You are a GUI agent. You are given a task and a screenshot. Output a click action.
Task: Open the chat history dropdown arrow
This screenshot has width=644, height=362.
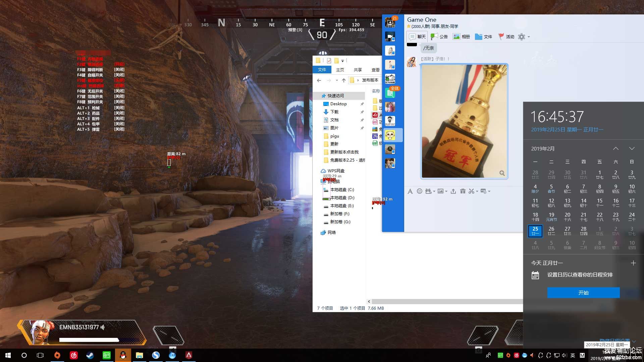click(489, 191)
